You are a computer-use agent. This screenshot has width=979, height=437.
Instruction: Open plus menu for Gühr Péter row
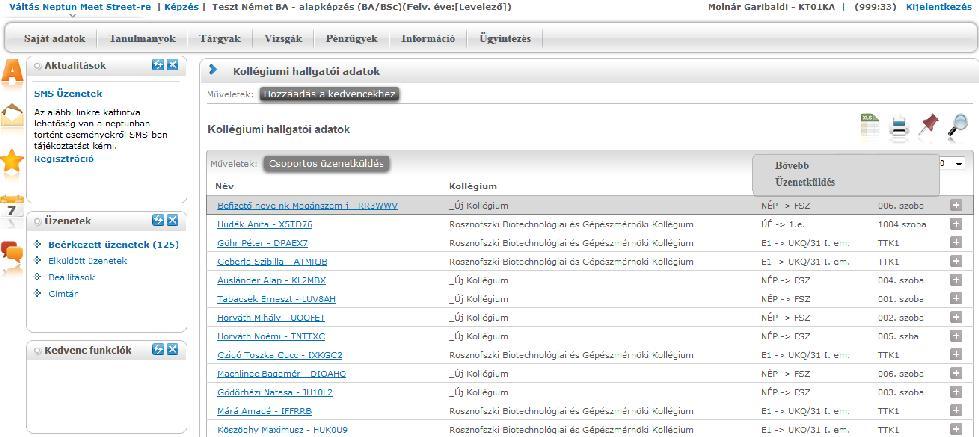tap(955, 243)
